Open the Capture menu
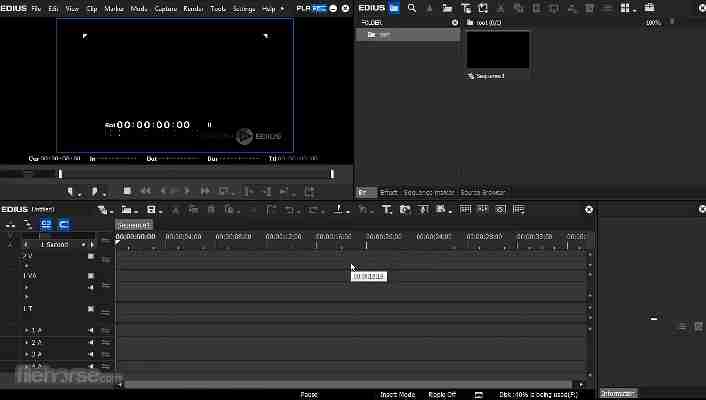The width and height of the screenshot is (706, 400). tap(165, 9)
